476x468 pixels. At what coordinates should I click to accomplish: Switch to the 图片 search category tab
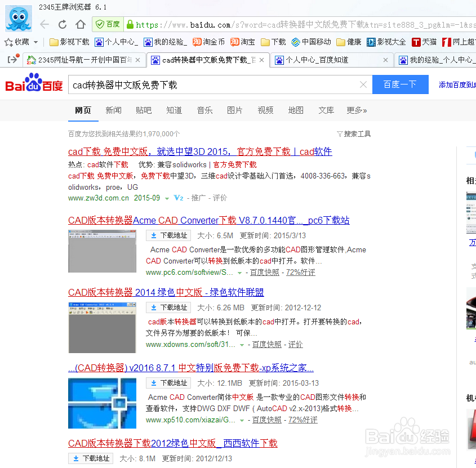pyautogui.click(x=235, y=110)
